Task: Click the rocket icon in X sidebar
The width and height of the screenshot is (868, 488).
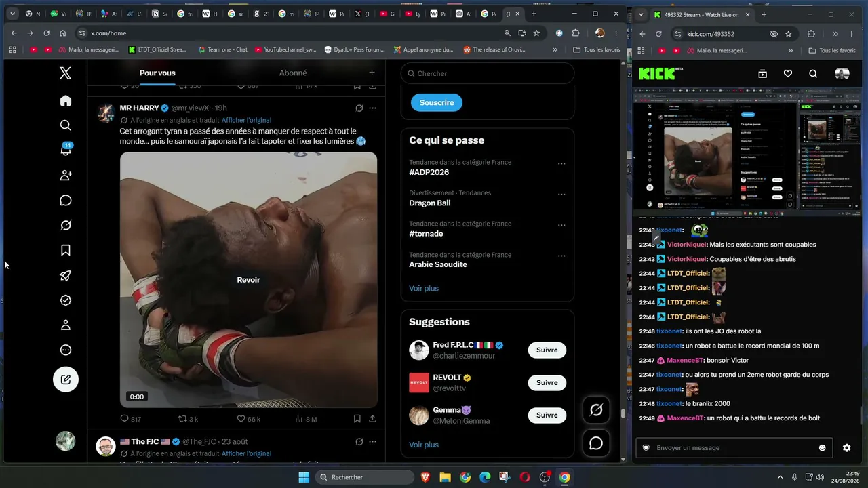Action: pos(66,276)
